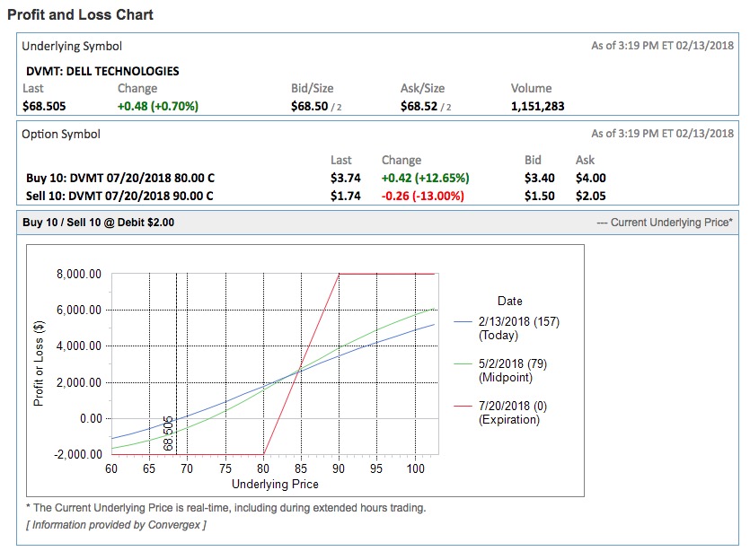The width and height of the screenshot is (750, 560).
Task: Click the 'Profit and Loss Chart' heading
Action: 80,15
